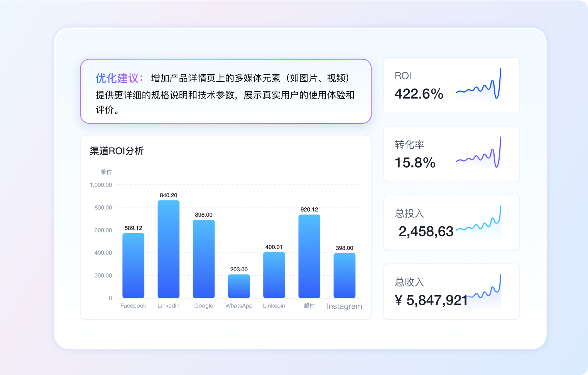Open the 总收入 ¥ 5,847,921 value
Image resolution: width=588 pixels, height=375 pixels.
pyautogui.click(x=431, y=300)
